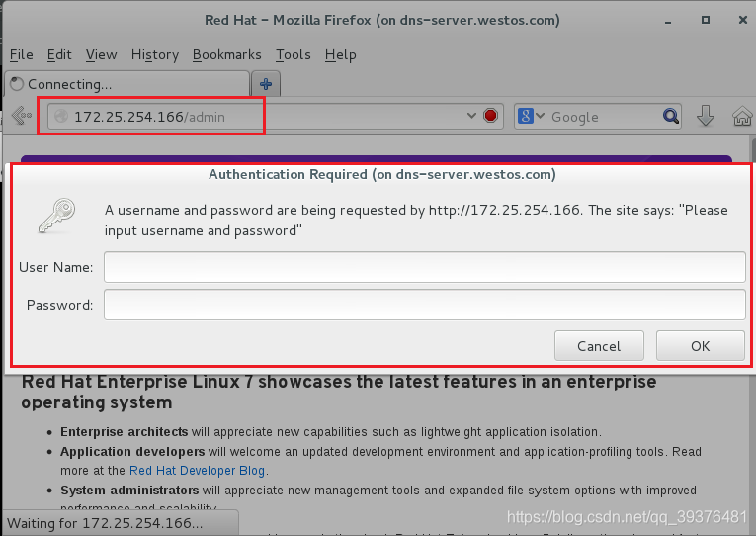Close the Firefox window
Viewport: 756px width, 536px height.
[743, 20]
